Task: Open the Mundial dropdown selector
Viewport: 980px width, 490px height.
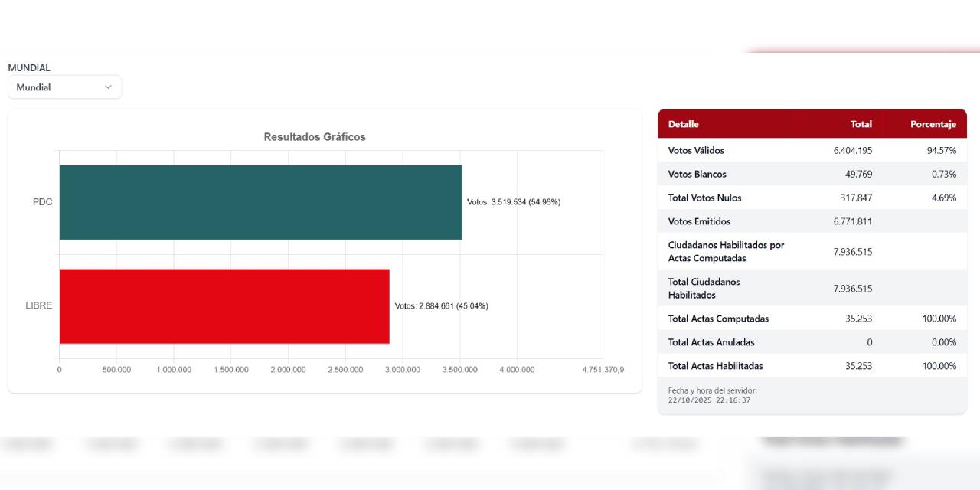Action: pos(64,87)
